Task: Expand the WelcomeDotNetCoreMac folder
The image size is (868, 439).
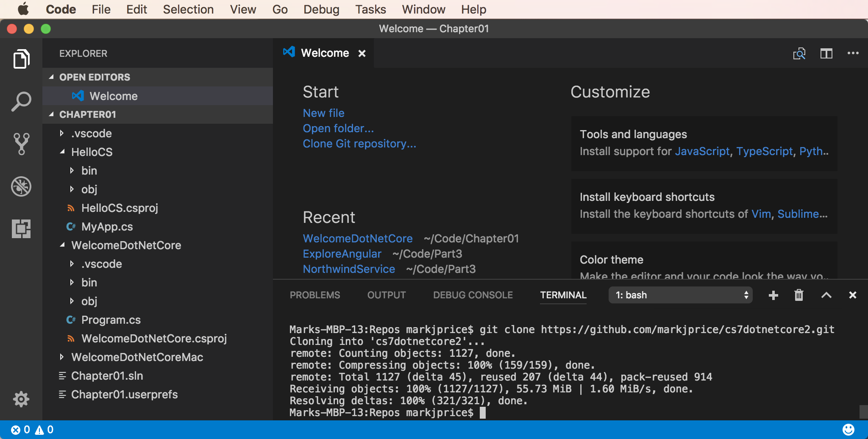Action: [62, 357]
